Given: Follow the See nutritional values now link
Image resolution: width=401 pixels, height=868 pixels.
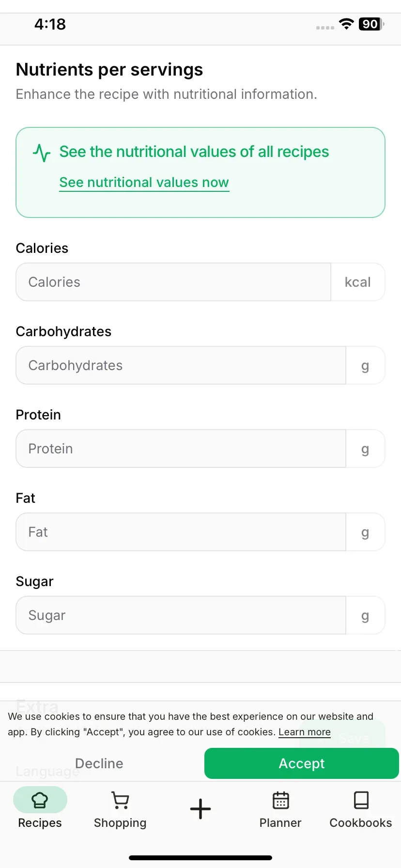Looking at the screenshot, I should click(144, 183).
